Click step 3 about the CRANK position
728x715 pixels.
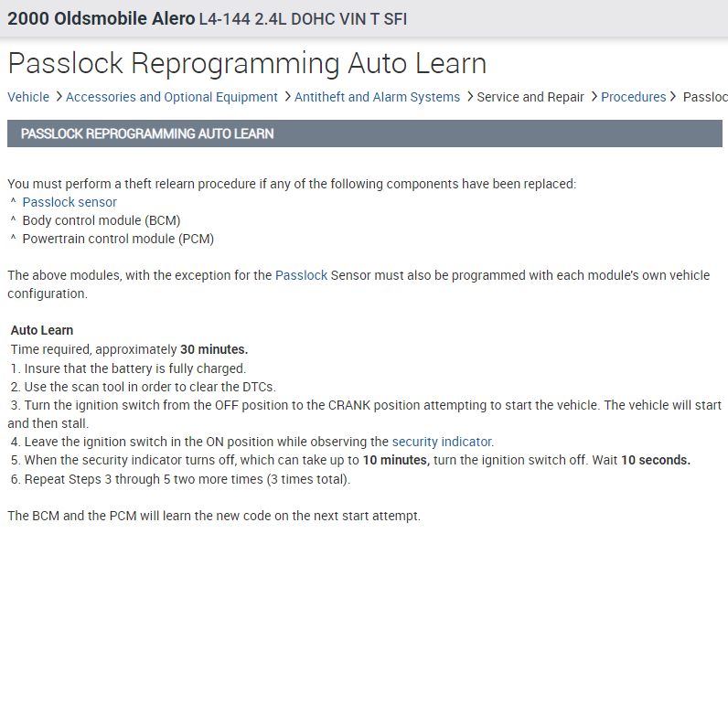tap(365, 414)
